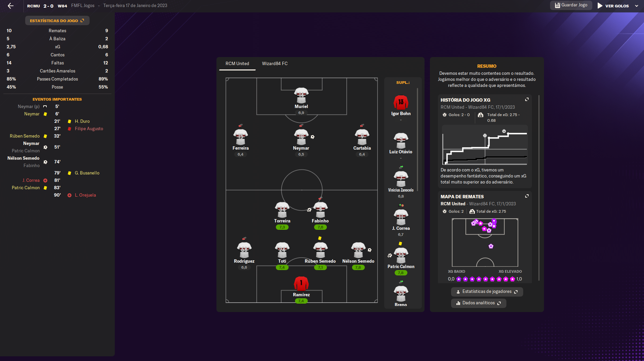644x361 pixels.
Task: Click substitute Igor Bohn's shirt icon
Action: tap(401, 102)
